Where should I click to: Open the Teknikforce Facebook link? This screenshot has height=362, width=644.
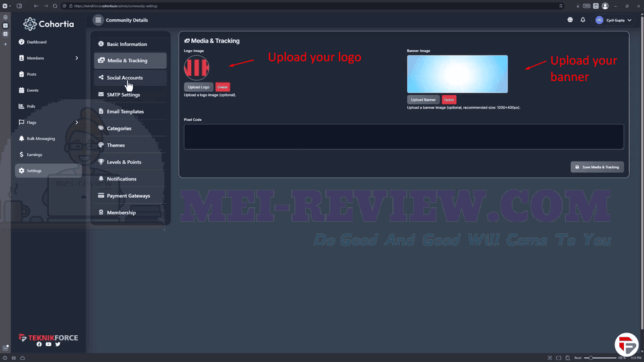click(39, 345)
